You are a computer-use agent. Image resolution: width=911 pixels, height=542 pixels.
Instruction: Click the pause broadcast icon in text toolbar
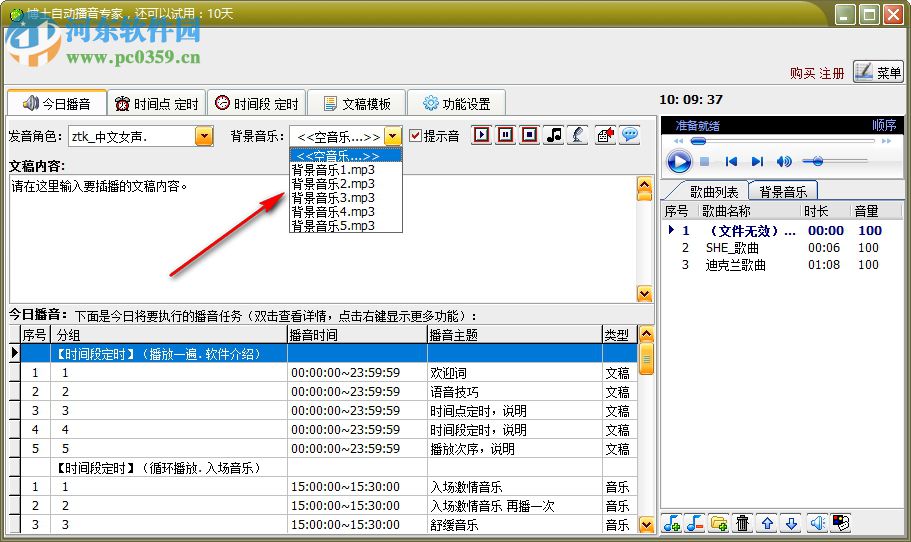506,135
